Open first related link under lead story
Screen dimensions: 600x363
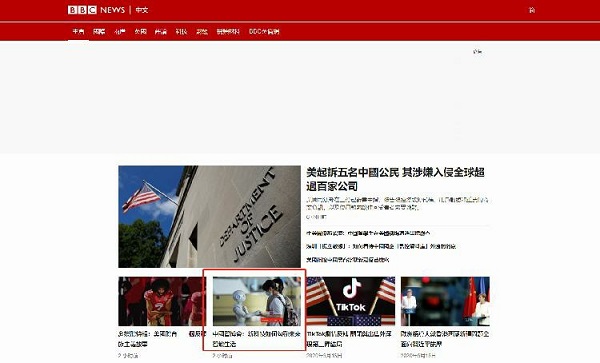(368, 233)
